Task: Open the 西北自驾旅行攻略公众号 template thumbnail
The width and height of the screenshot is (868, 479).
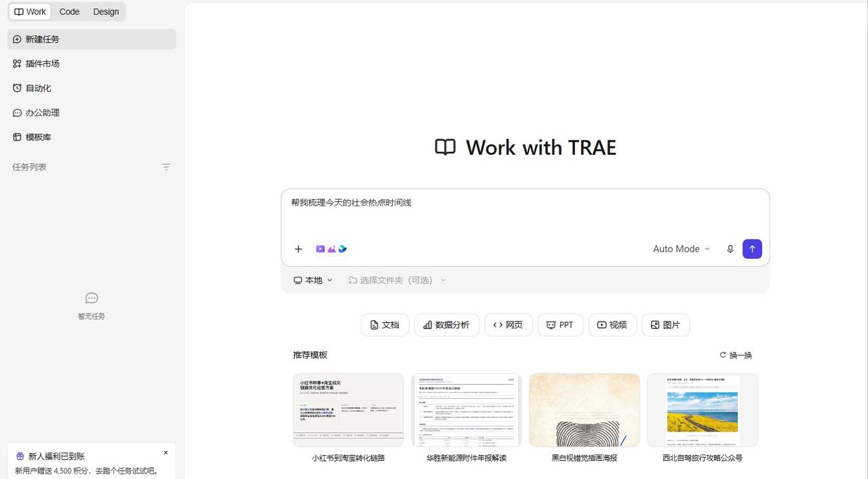Action: click(x=702, y=410)
